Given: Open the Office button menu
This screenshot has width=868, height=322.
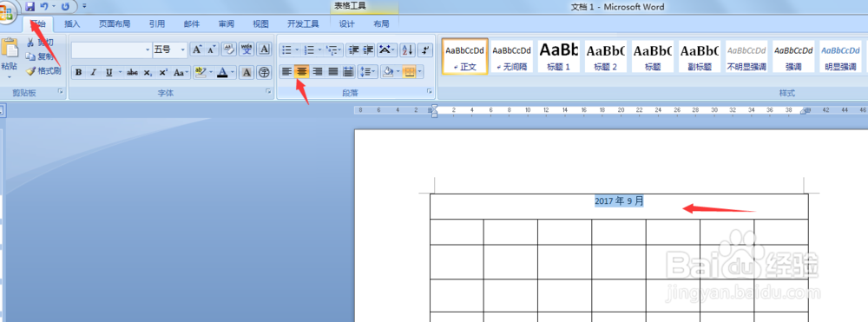Looking at the screenshot, I should (x=7, y=12).
